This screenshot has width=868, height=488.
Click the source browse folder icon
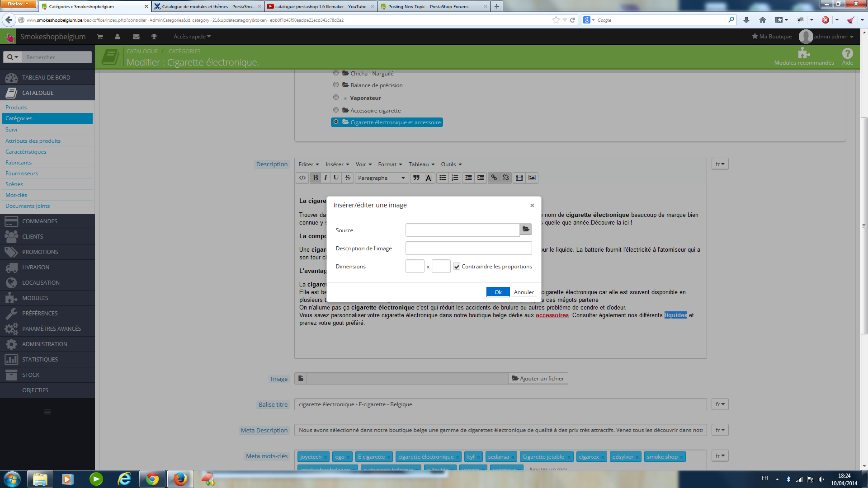(x=526, y=230)
